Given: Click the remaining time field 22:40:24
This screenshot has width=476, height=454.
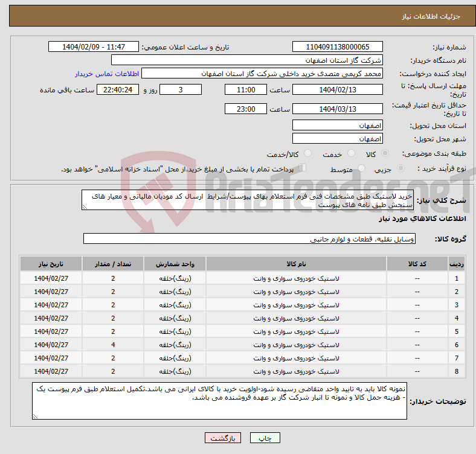Looking at the screenshot, I should click(x=118, y=89).
